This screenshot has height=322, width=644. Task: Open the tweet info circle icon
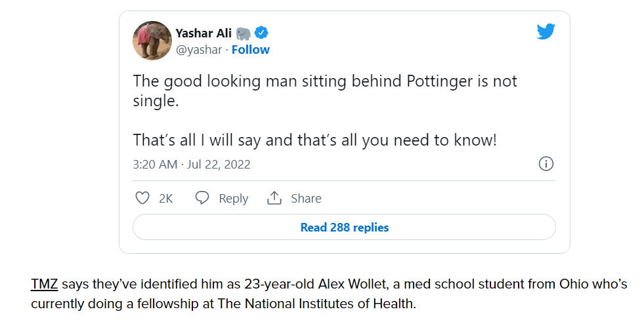click(x=546, y=164)
